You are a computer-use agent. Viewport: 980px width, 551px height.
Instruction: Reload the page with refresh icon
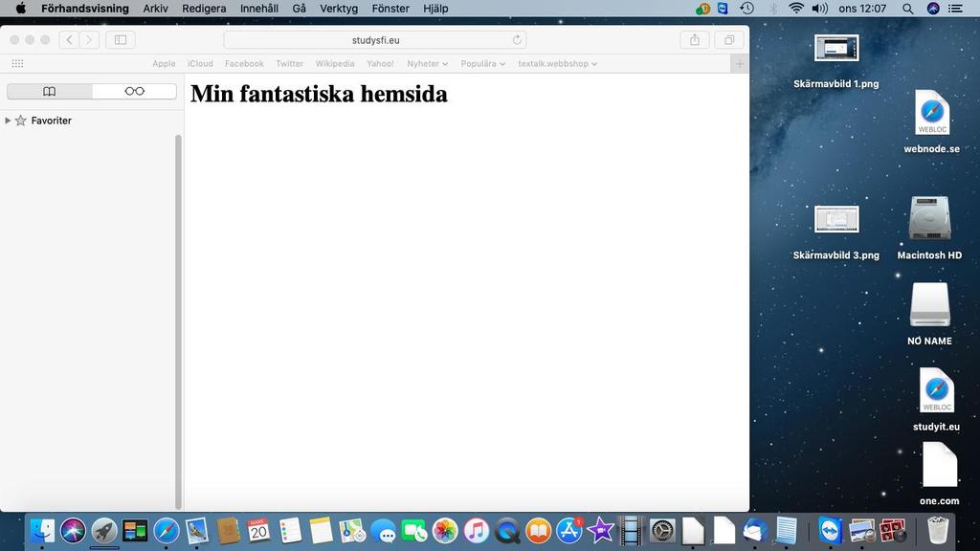517,40
